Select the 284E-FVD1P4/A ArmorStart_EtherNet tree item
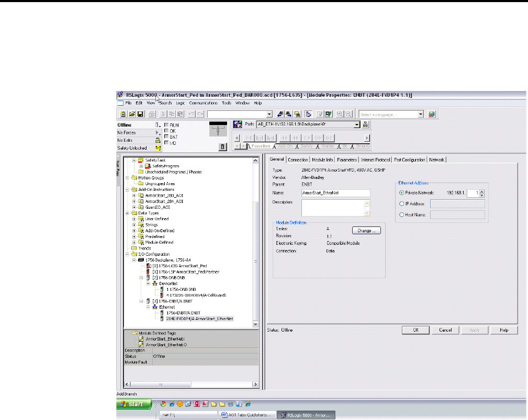Viewport: 528px width, 420px height. (200, 319)
